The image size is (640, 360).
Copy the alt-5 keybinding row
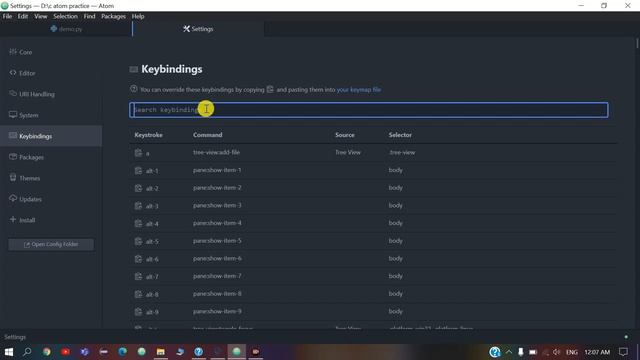coord(138,241)
